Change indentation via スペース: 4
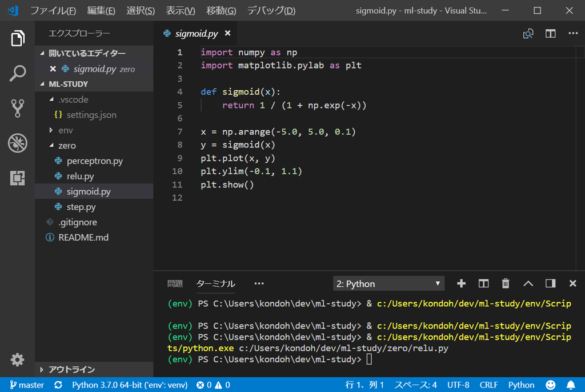585x392 pixels. 416,385
